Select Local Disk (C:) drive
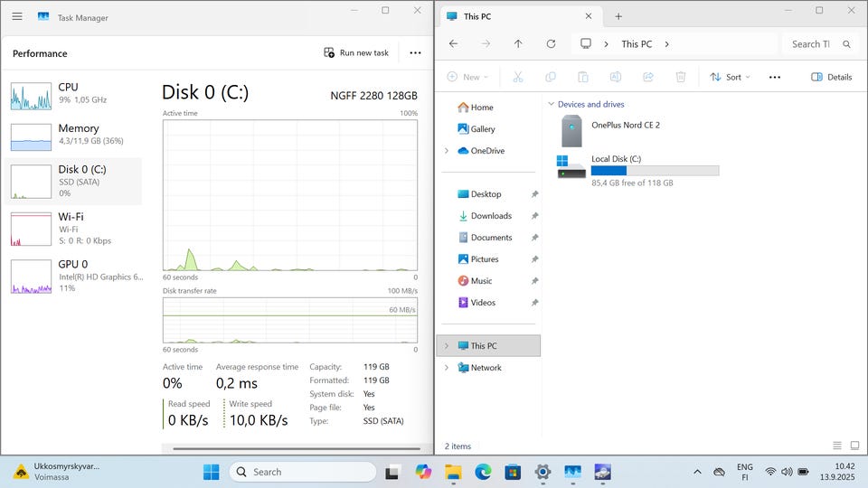 click(637, 171)
